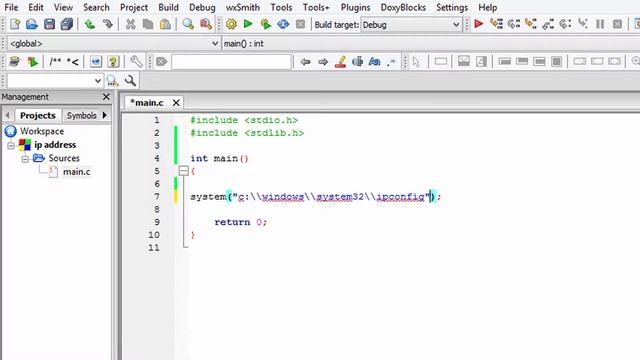This screenshot has height=360, width=640.
Task: Select main.c in the project tree
Action: click(x=76, y=172)
